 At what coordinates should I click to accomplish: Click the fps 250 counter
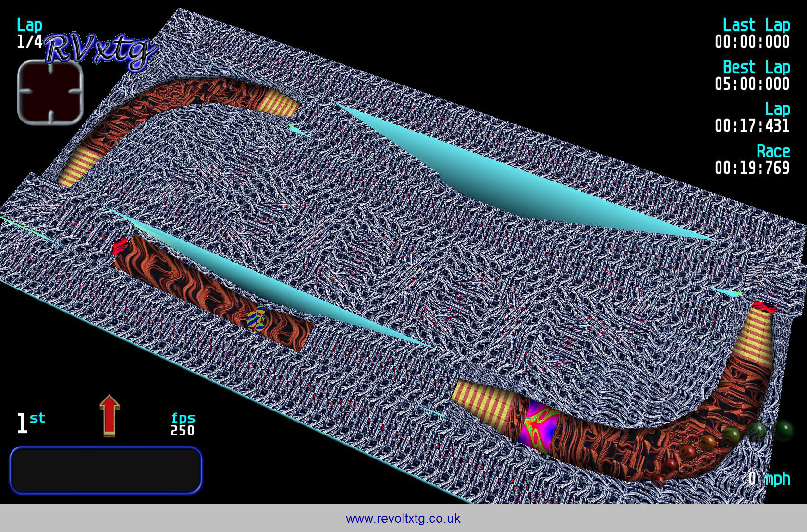pos(183,424)
